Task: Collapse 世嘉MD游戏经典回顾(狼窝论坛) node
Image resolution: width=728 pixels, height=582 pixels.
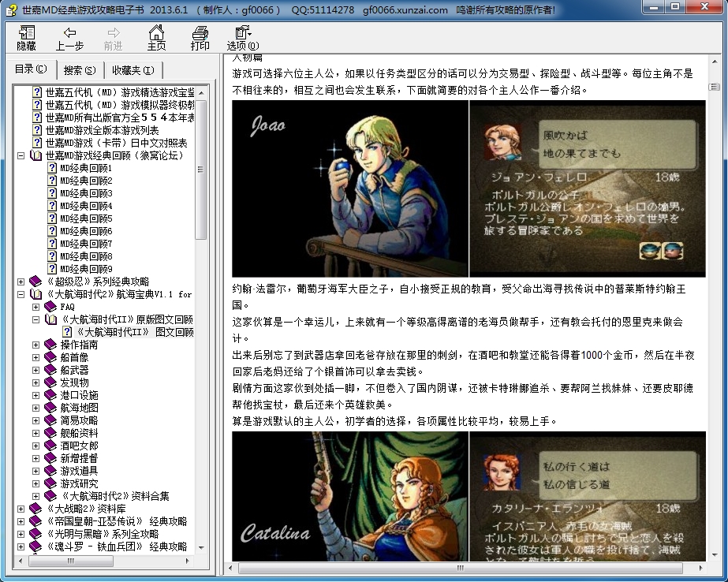Action: (x=21, y=156)
